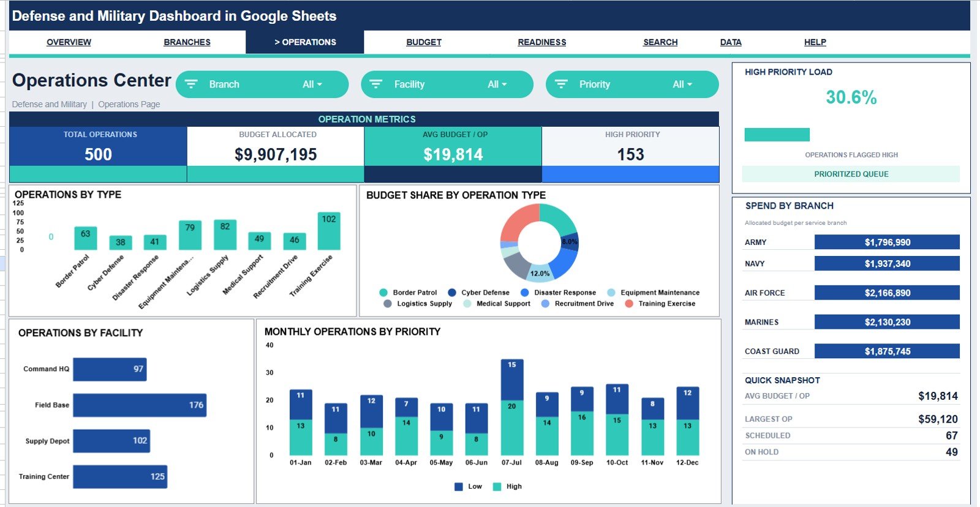The height and width of the screenshot is (507, 980).
Task: Select the Budget Allocated $9,907,195 card
Action: 276,154
